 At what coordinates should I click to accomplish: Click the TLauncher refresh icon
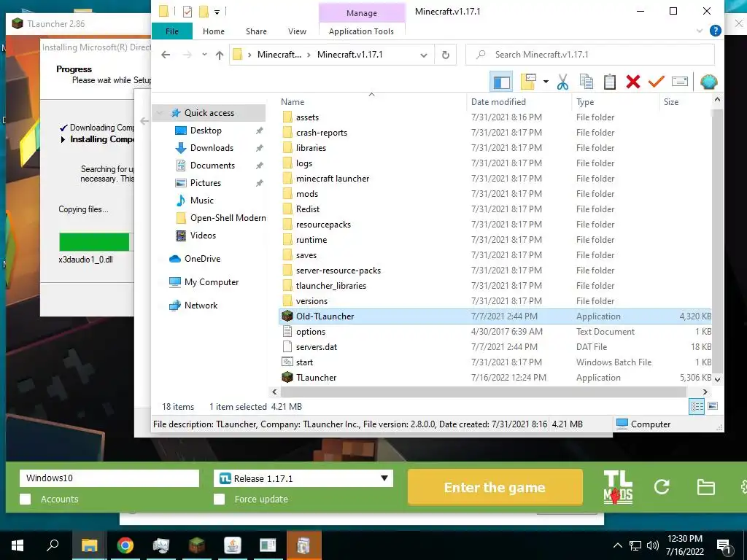(662, 486)
